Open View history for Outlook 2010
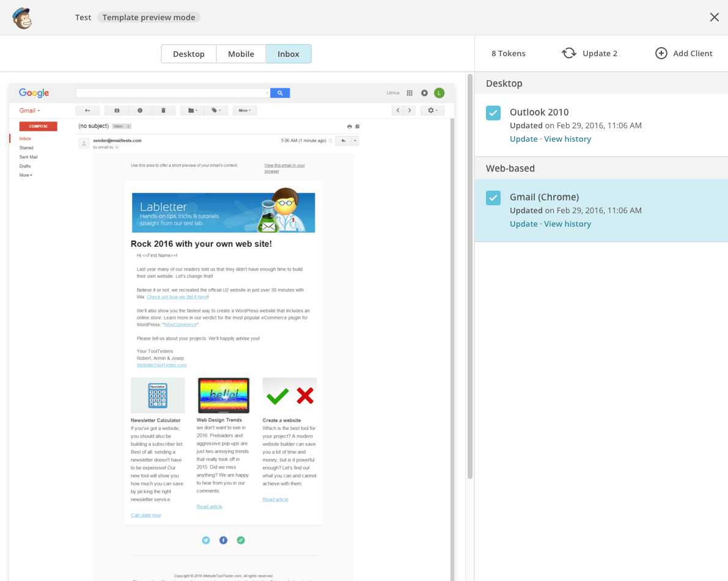 [567, 139]
